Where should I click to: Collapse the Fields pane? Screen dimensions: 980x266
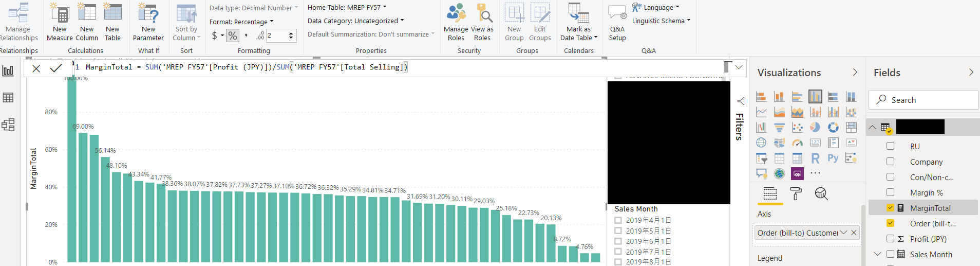971,73
